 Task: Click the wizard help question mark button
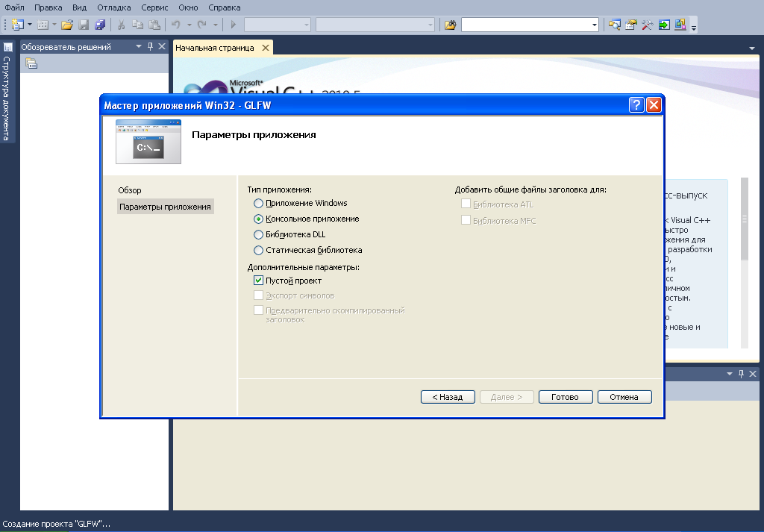click(x=636, y=104)
